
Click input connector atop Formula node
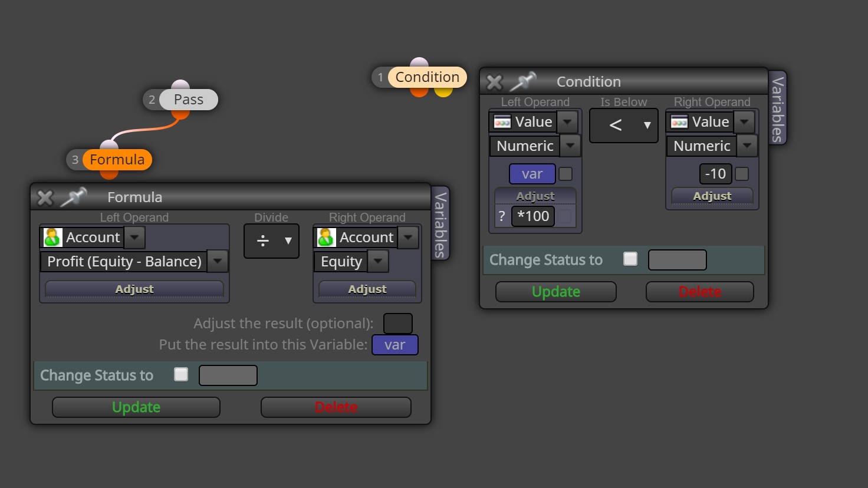[x=109, y=145]
